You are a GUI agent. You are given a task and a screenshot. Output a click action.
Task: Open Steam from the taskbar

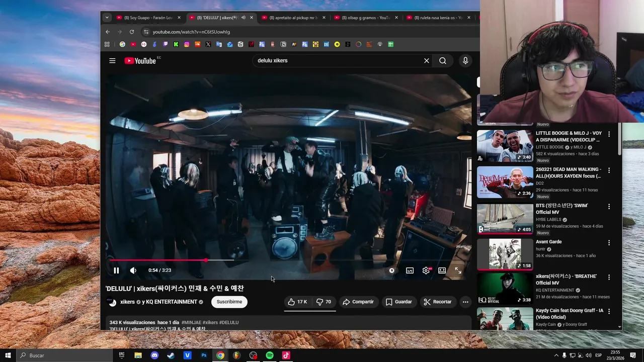(x=171, y=355)
